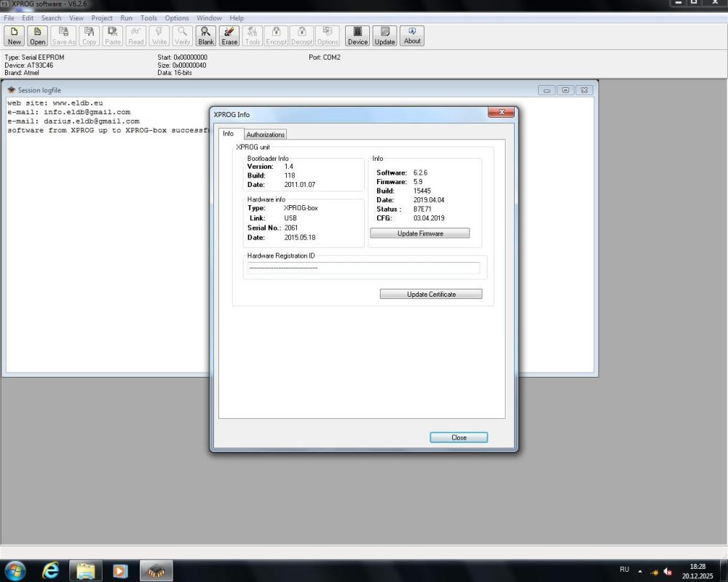This screenshot has width=728, height=582.
Task: Switch to the Authorizations tab
Action: pos(266,134)
